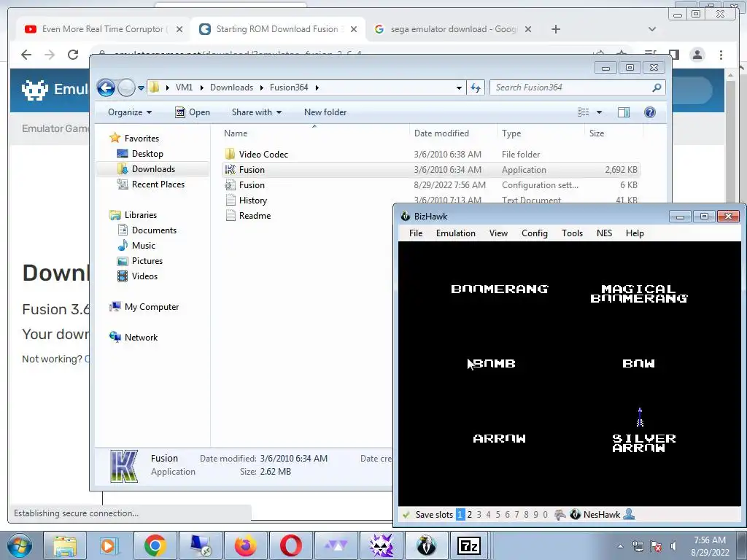Open the Emulation menu in BizHawk

(x=455, y=233)
